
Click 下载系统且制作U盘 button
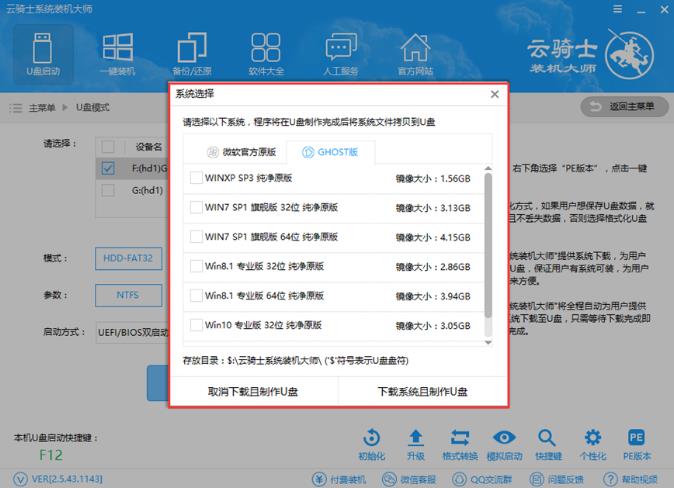click(x=423, y=392)
